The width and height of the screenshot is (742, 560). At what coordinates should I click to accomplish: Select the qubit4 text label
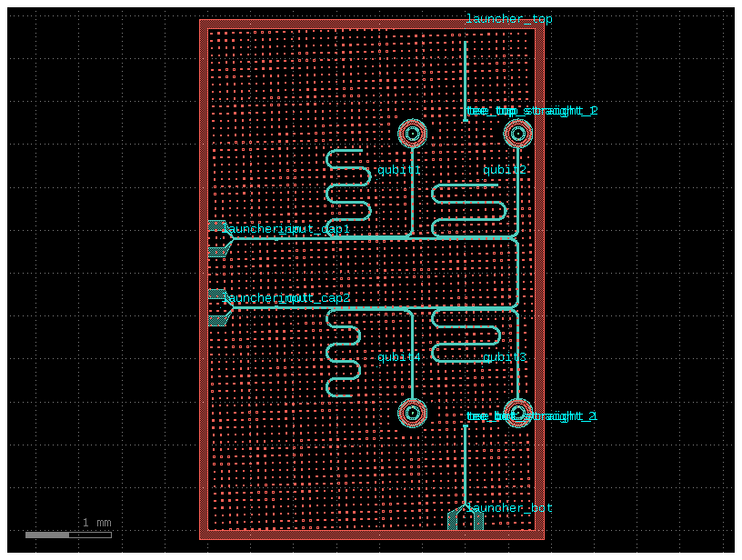[x=399, y=357]
